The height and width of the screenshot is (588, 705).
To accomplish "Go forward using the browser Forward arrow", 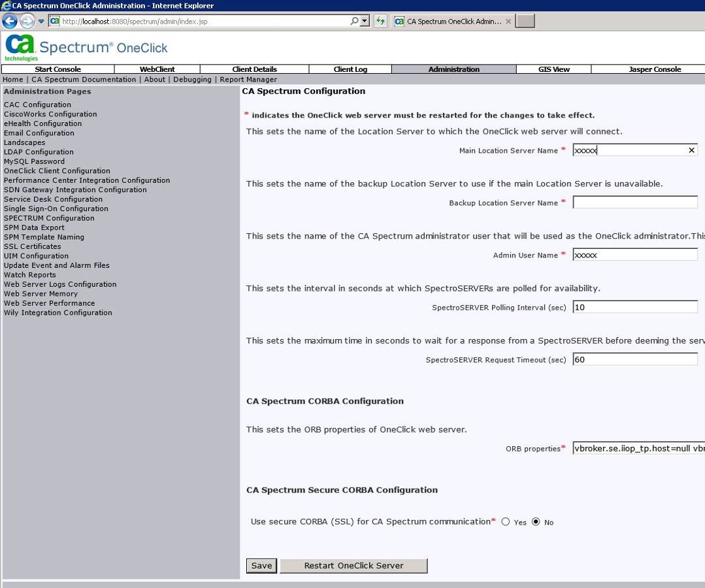I will coord(27,21).
